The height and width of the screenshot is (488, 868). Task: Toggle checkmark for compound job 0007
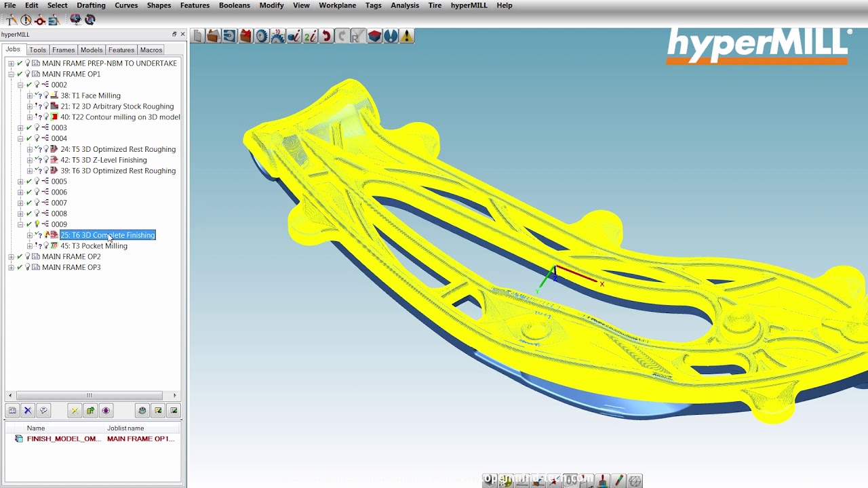(x=28, y=203)
